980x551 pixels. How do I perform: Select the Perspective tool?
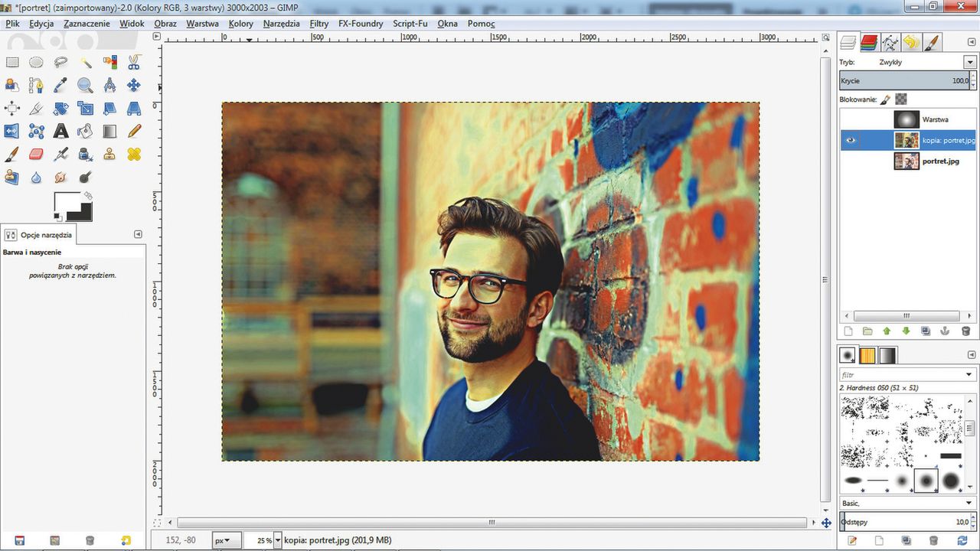(134, 108)
